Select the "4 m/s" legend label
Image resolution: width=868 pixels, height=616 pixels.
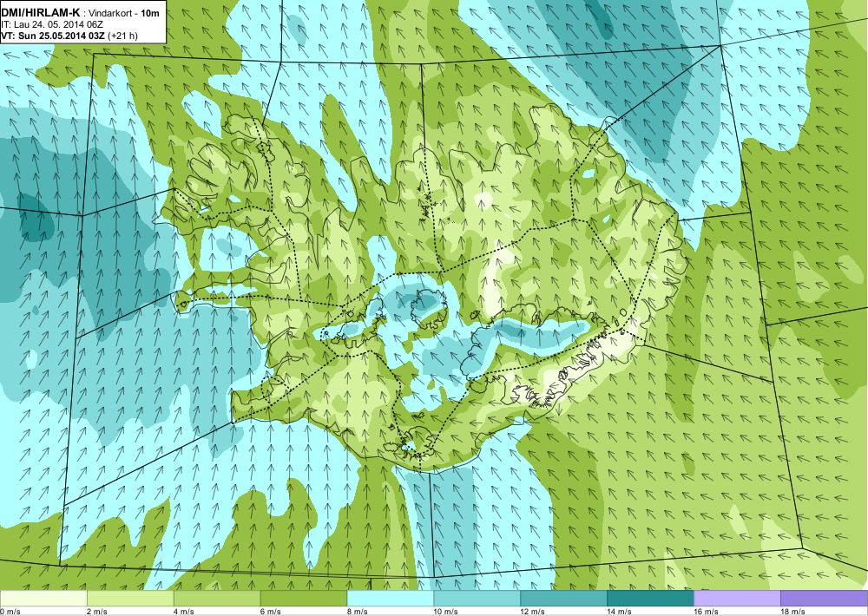point(184,612)
